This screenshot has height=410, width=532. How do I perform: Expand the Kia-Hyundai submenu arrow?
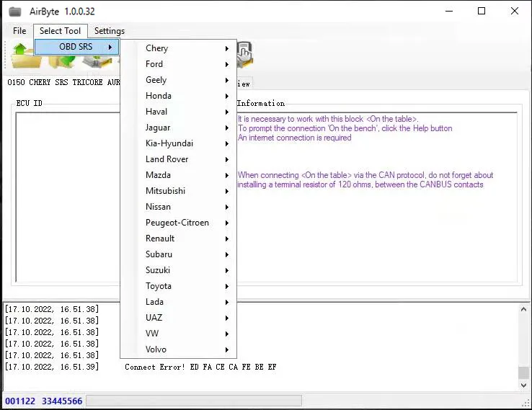point(226,143)
